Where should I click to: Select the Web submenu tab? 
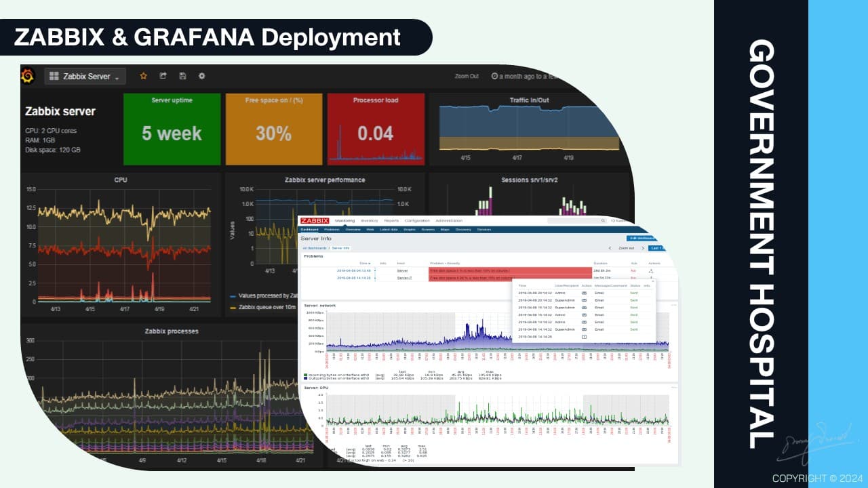coord(370,230)
